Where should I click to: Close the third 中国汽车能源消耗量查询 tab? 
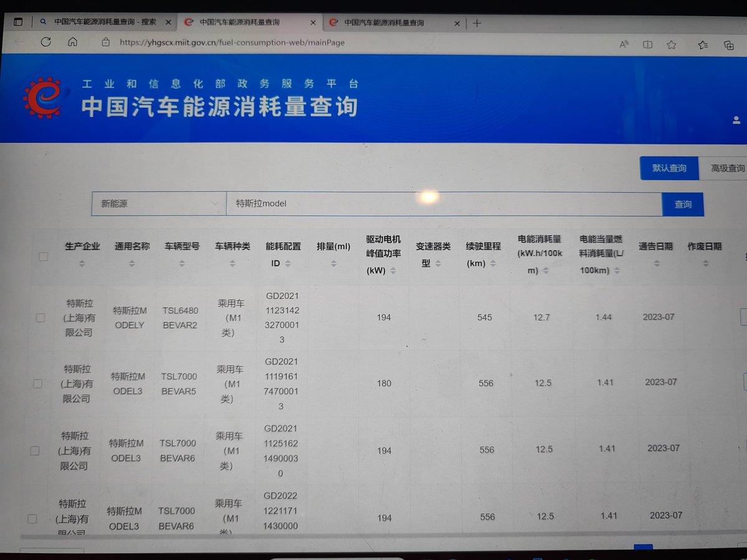[x=458, y=23]
